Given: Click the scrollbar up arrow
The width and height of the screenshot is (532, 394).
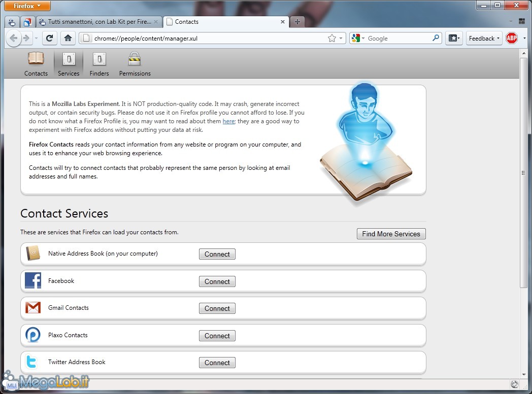Looking at the screenshot, I should pos(523,53).
